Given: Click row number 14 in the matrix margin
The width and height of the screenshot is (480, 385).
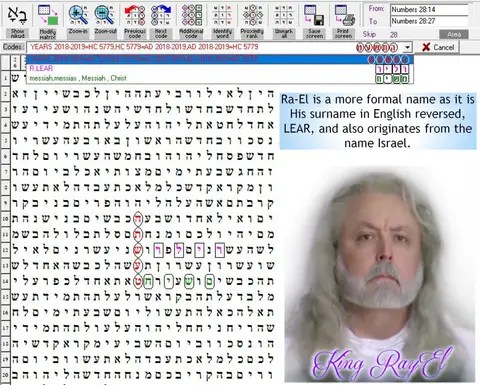Looking at the screenshot, I should pos(5,281).
